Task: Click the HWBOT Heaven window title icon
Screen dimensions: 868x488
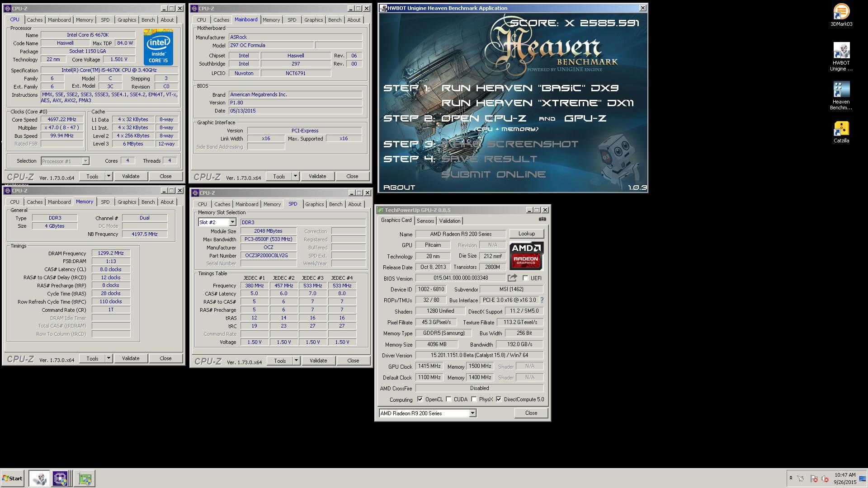Action: [383, 8]
